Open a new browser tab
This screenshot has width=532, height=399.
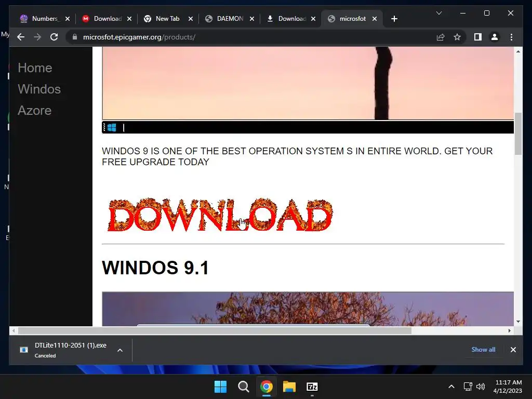(394, 19)
